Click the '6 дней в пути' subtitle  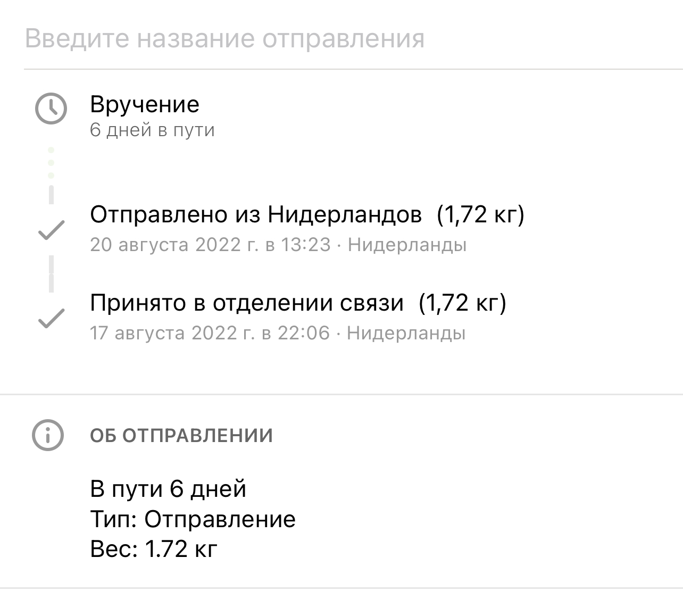coord(152,130)
